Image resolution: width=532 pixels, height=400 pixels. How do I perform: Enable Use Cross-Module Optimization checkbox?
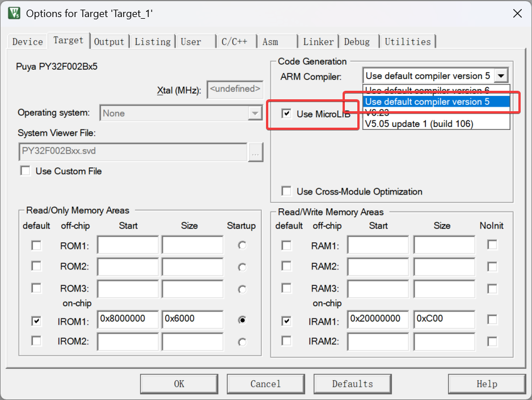286,191
